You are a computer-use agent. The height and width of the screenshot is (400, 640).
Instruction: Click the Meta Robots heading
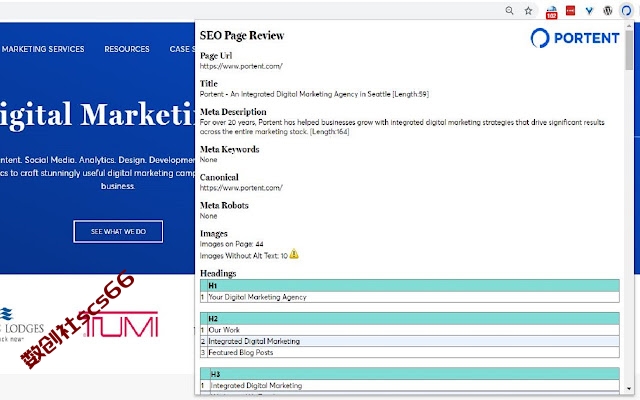coord(224,205)
